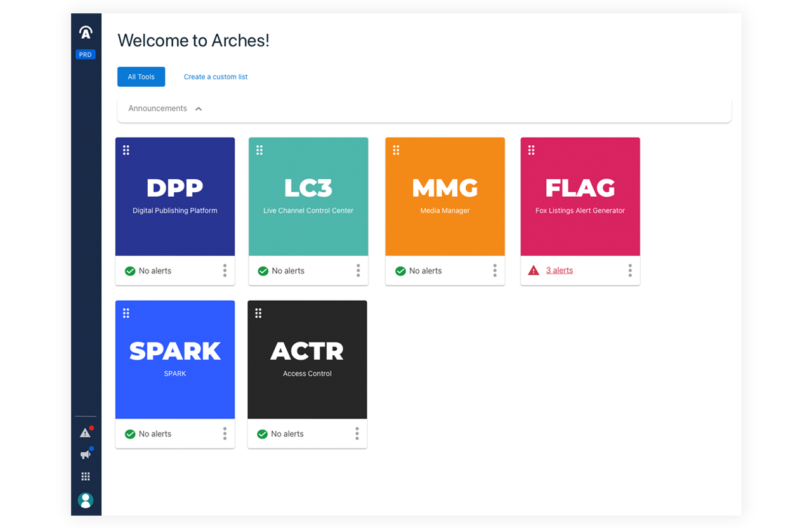
Task: Open the announcements megaphone icon
Action: tap(85, 454)
